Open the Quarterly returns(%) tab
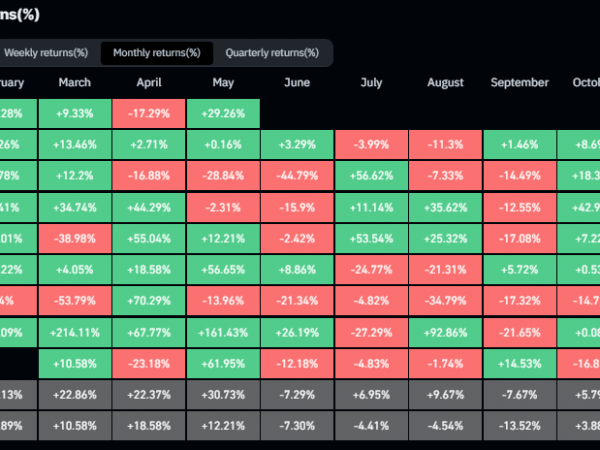The height and width of the screenshot is (450, 600). (x=272, y=53)
